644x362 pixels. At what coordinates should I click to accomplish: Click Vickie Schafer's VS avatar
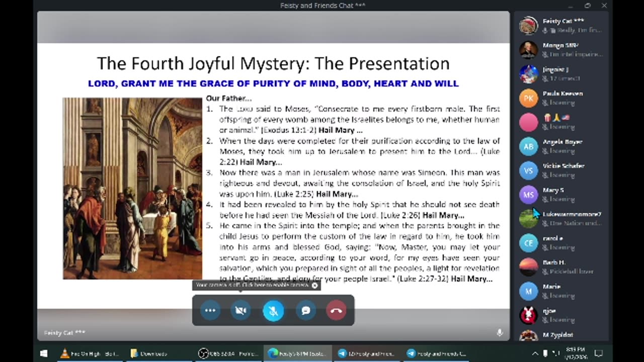(x=528, y=170)
